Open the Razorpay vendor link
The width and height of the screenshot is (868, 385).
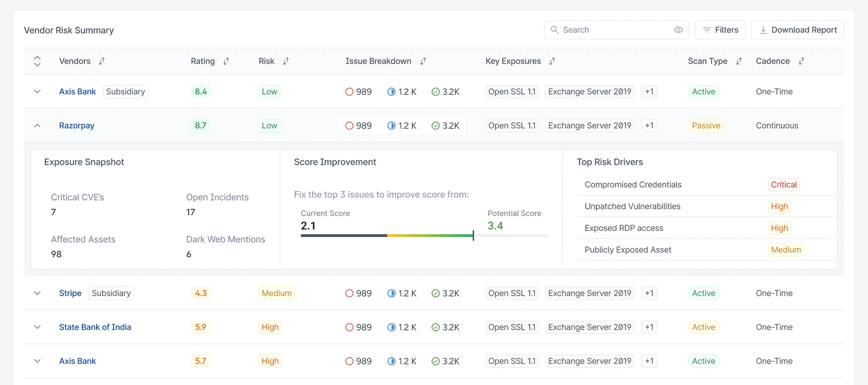(x=77, y=126)
